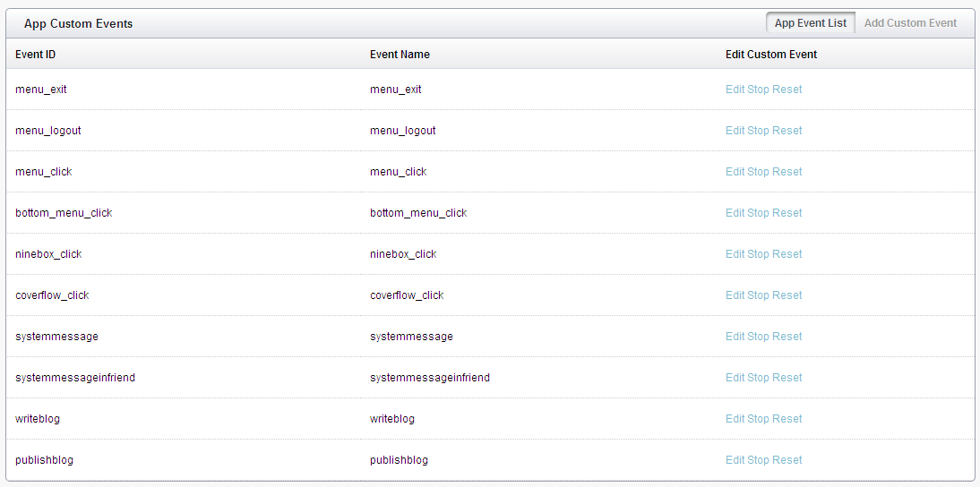This screenshot has height=487, width=980.
Task: Reset the bottom_menu_click event
Action: tap(787, 213)
